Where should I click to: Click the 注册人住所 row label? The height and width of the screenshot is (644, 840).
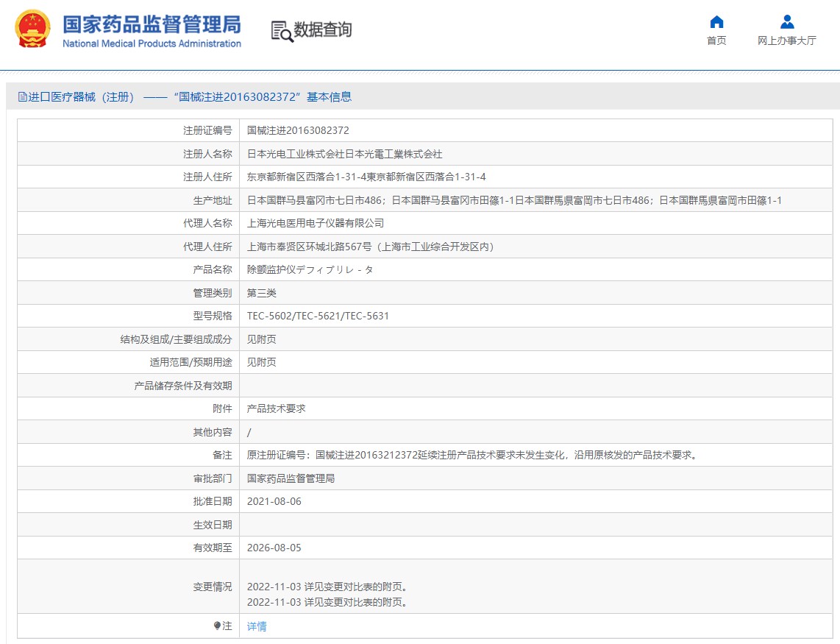208,177
